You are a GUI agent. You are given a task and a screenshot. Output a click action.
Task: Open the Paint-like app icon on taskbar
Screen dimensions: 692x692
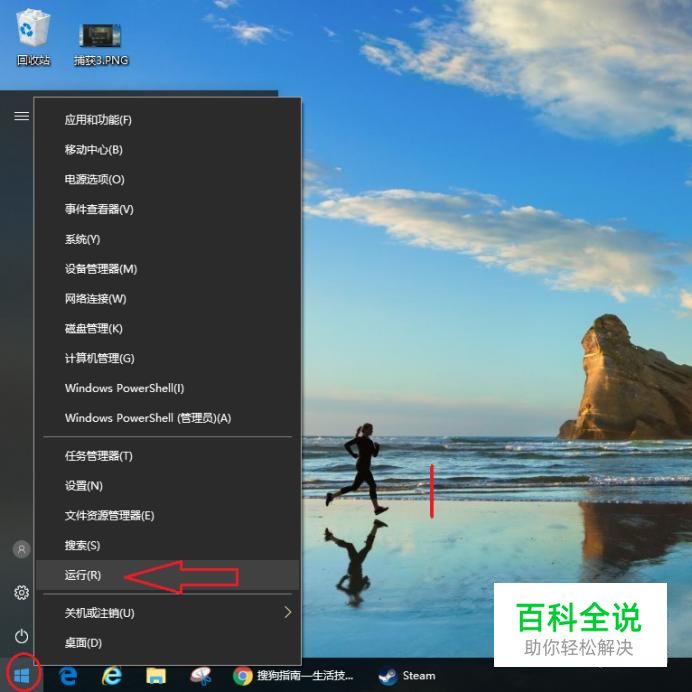[200, 676]
